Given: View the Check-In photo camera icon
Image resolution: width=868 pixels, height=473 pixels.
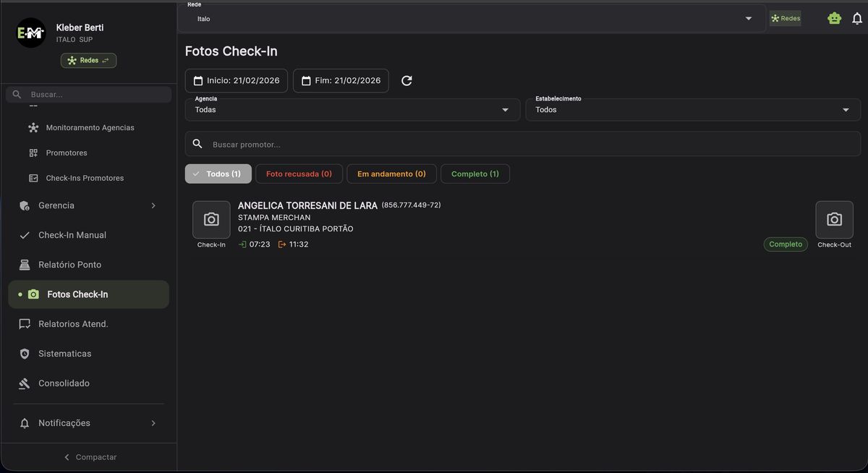Looking at the screenshot, I should [211, 220].
